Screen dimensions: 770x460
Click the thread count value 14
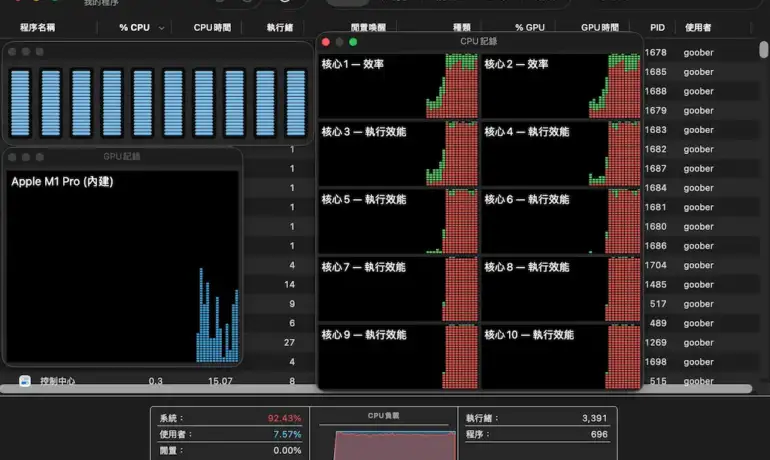(x=289, y=285)
